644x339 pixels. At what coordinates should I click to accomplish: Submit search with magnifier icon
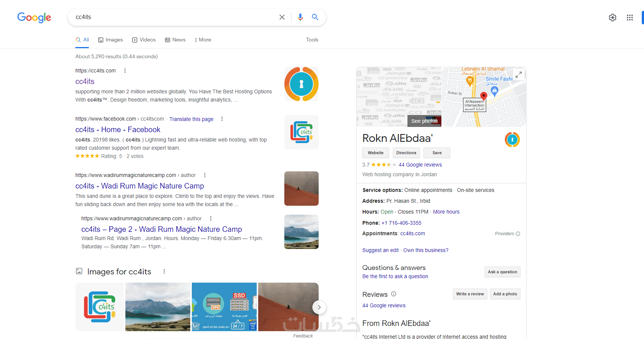click(315, 17)
